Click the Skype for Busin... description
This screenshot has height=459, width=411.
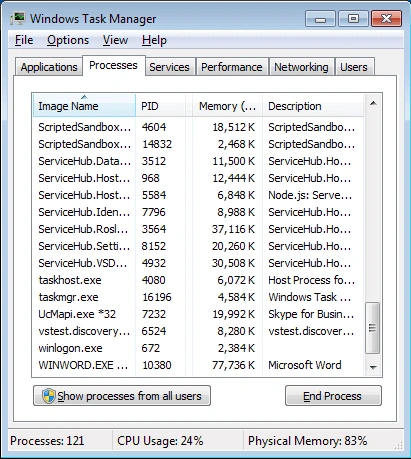point(311,314)
